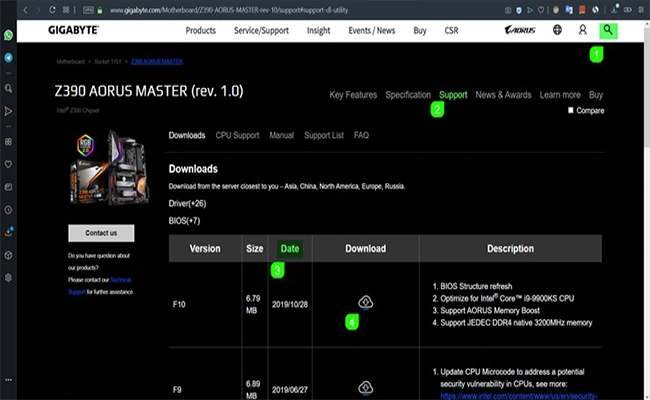Open history clock icon in sidebar
The image size is (650, 400).
8,210
